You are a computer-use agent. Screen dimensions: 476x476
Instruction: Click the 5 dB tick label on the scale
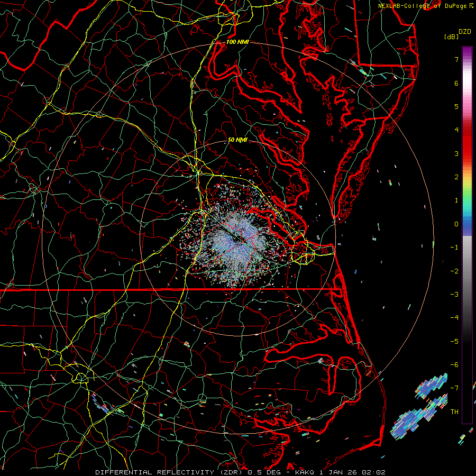(456, 106)
